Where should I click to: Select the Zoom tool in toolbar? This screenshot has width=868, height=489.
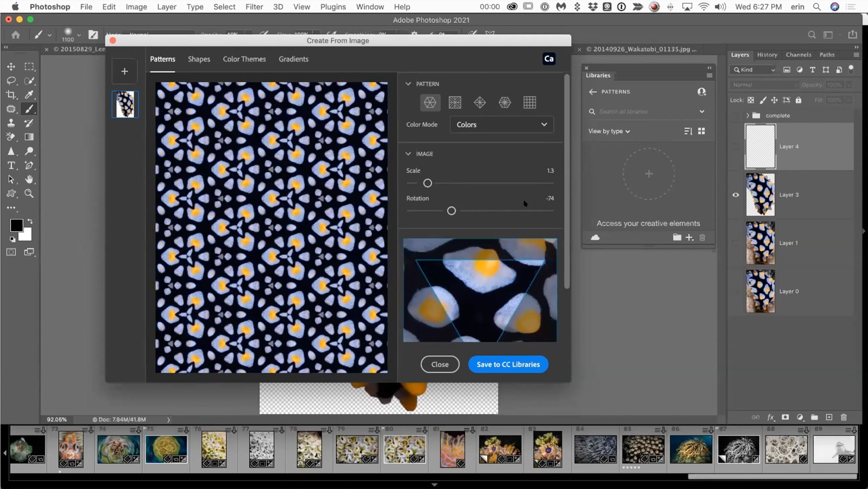pos(29,194)
